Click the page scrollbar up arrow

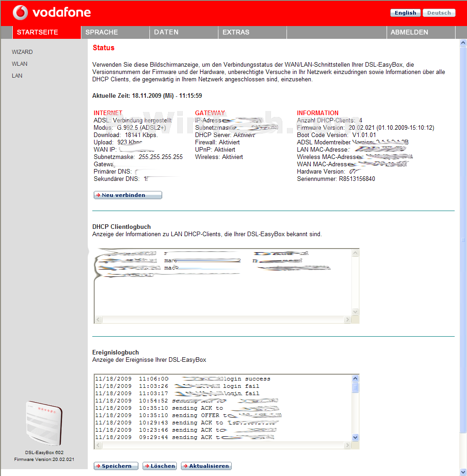coord(463,43)
